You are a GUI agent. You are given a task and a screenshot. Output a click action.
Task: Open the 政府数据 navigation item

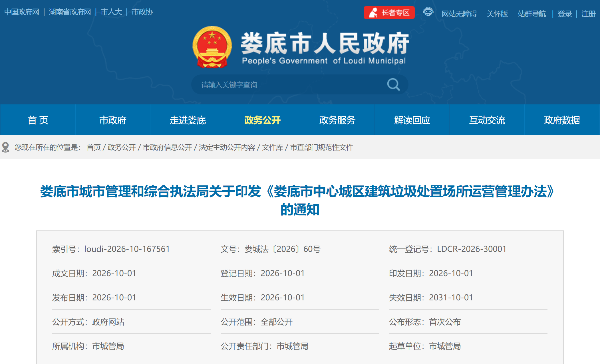click(562, 120)
